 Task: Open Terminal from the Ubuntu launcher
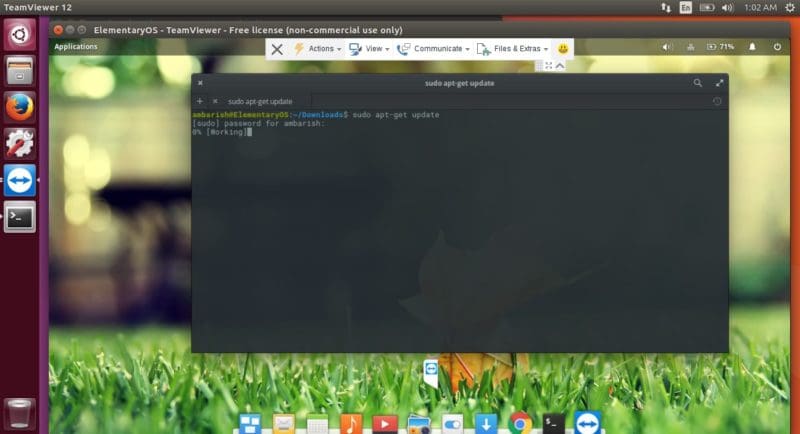pyautogui.click(x=19, y=217)
